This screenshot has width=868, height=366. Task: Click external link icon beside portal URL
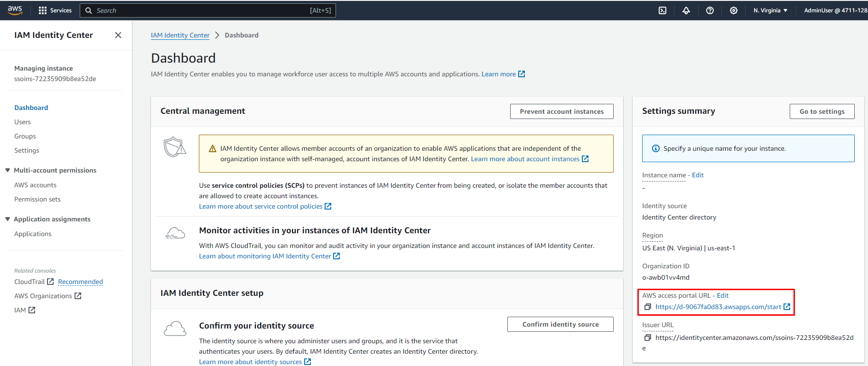pyautogui.click(x=787, y=307)
